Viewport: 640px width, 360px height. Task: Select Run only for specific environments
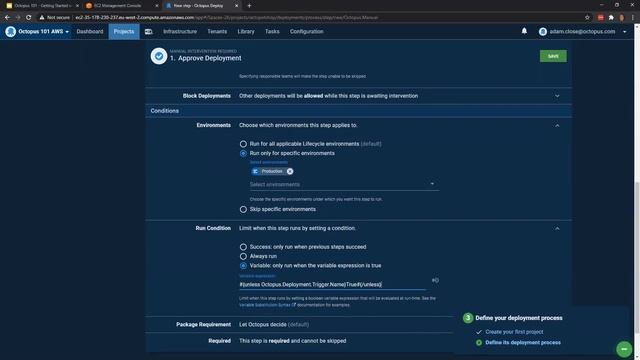[243, 153]
